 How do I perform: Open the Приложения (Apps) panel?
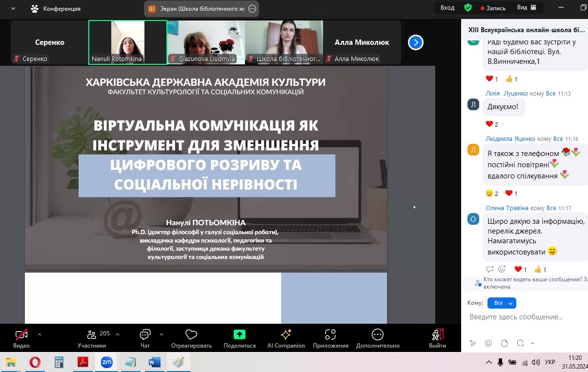coord(330,337)
